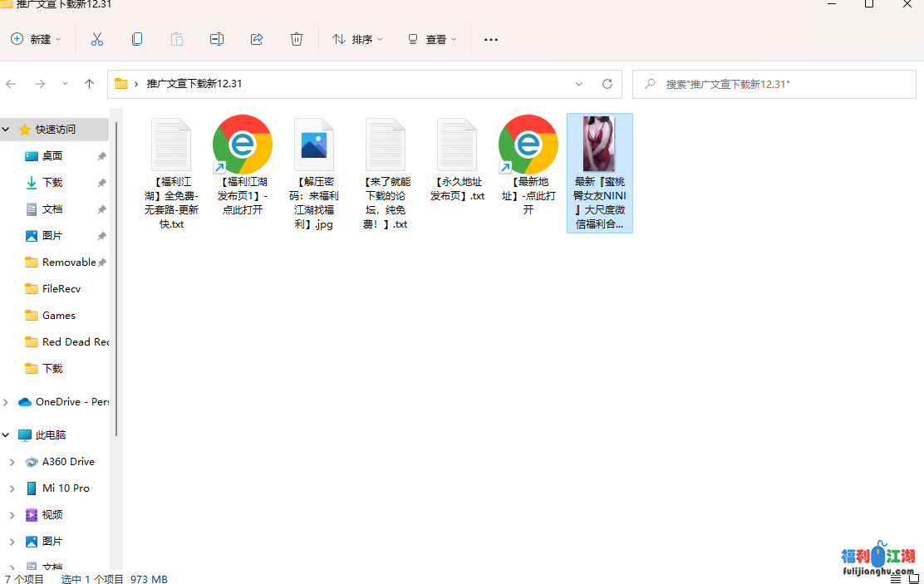Expand the OneDrive tree node
The width and height of the screenshot is (924, 584).
7,402
